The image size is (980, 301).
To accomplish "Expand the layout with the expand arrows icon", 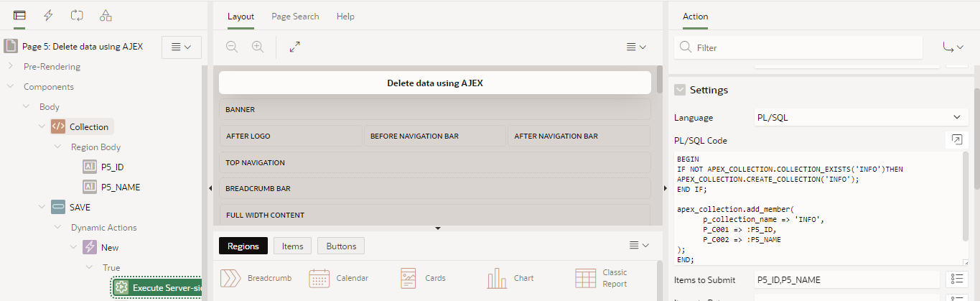I will pyautogui.click(x=294, y=47).
